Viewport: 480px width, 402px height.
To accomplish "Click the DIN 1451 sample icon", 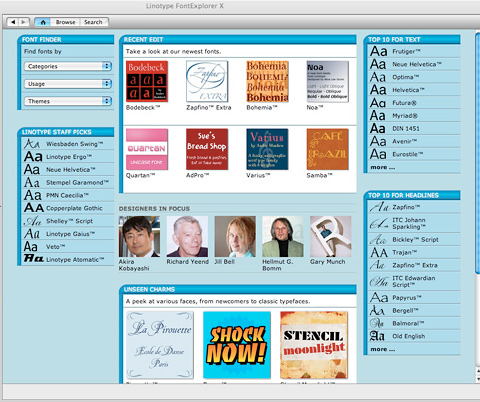I will [x=378, y=128].
